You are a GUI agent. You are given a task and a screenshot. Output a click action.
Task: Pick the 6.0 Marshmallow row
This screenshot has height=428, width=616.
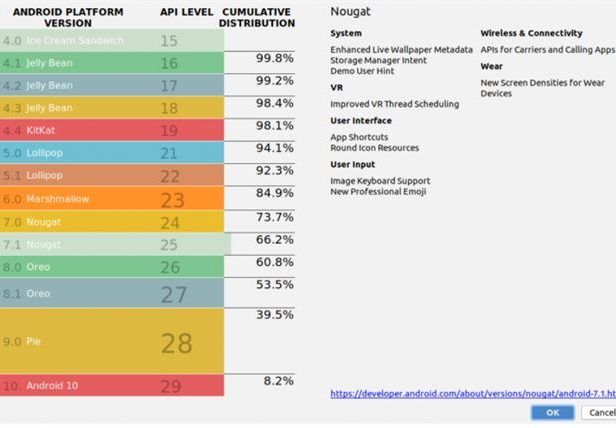[112, 198]
